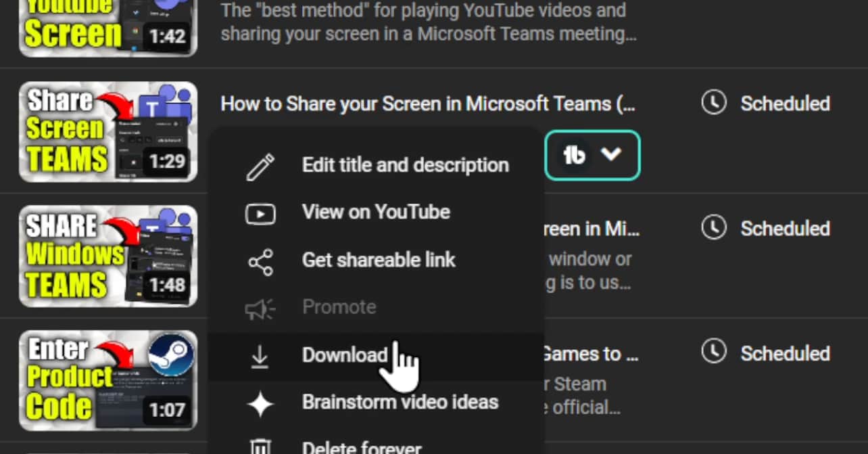Open the YouTube Screen thumbnail 1:42
The image size is (868, 454).
tap(108, 28)
